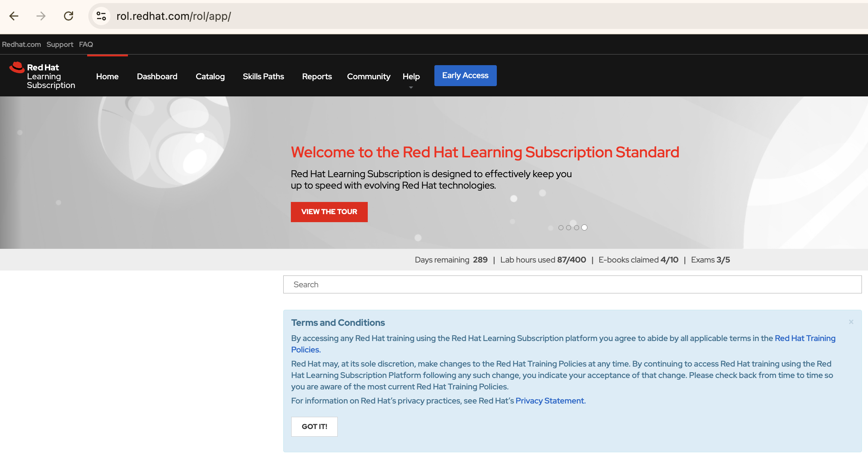The image size is (868, 458).
Task: Select the third carousel dot
Action: (576, 227)
